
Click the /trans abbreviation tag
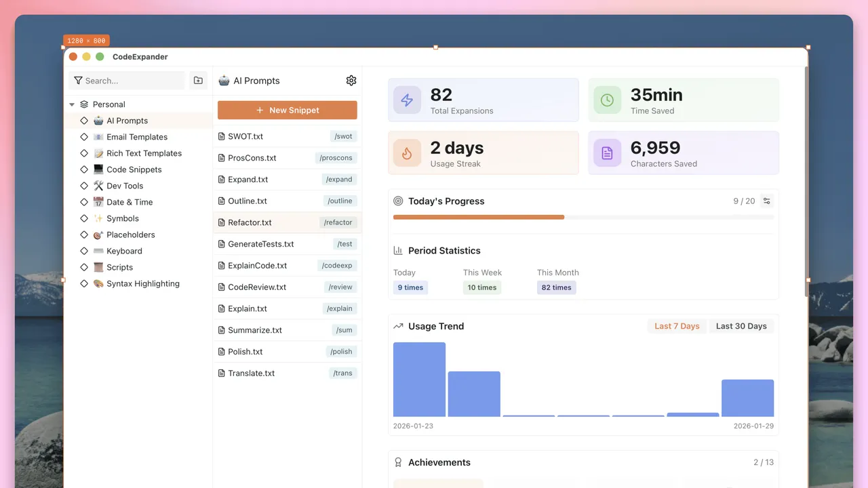343,373
